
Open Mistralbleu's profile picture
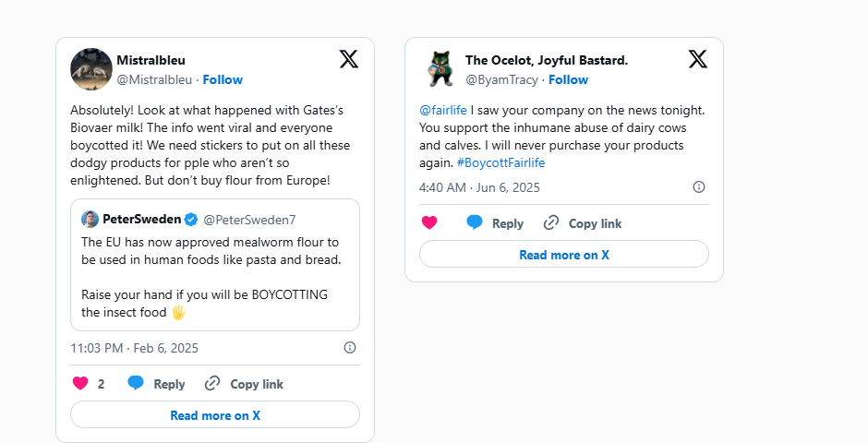tap(91, 69)
